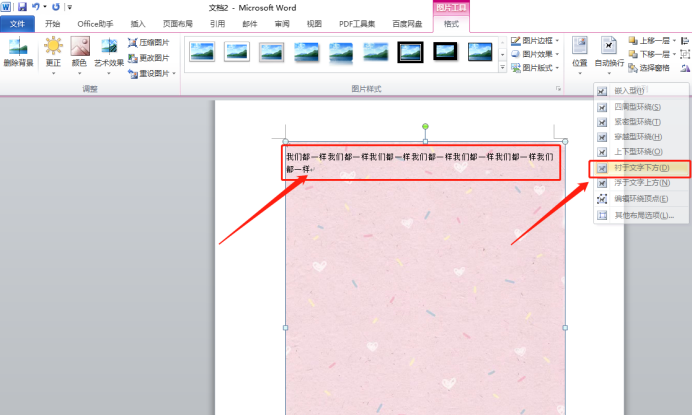The width and height of the screenshot is (692, 416).
Task: Click the Remove Background (删除背景) icon
Action: [18, 52]
